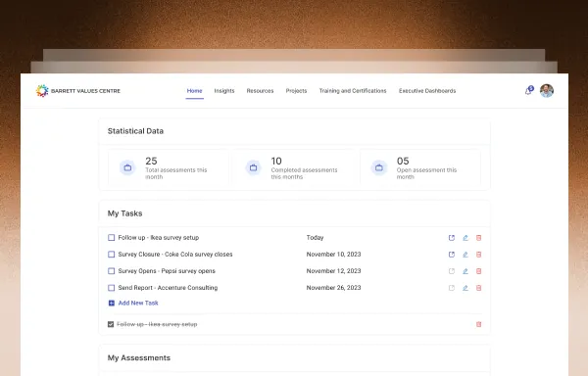Delete the Coke Cola survey closes task
Image resolution: width=588 pixels, height=376 pixels.
[x=479, y=255]
